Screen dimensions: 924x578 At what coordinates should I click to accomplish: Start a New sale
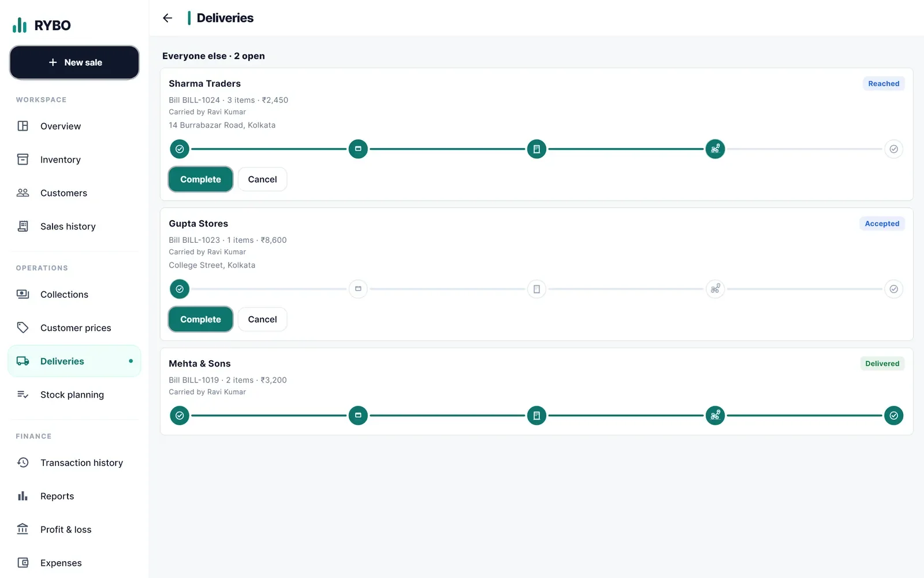click(x=74, y=62)
